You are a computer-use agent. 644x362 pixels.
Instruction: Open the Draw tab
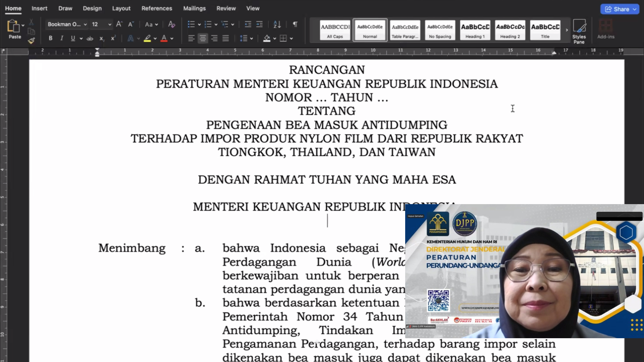click(65, 8)
